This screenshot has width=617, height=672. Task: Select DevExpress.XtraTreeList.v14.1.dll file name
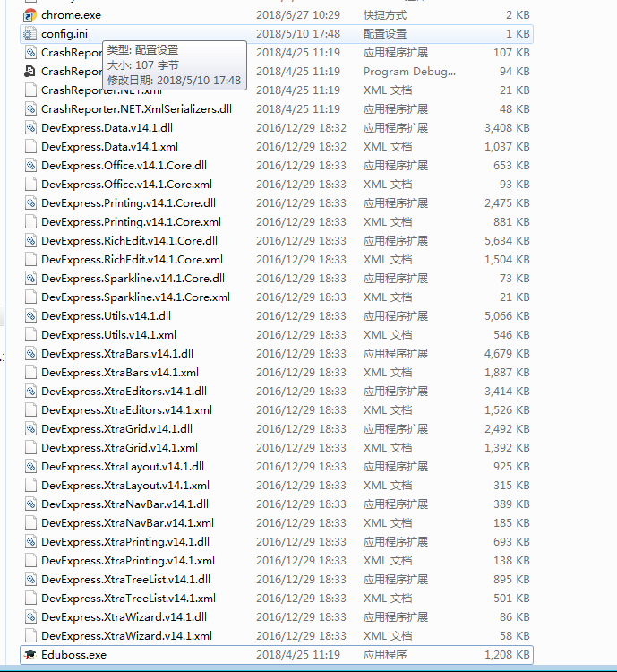125,580
